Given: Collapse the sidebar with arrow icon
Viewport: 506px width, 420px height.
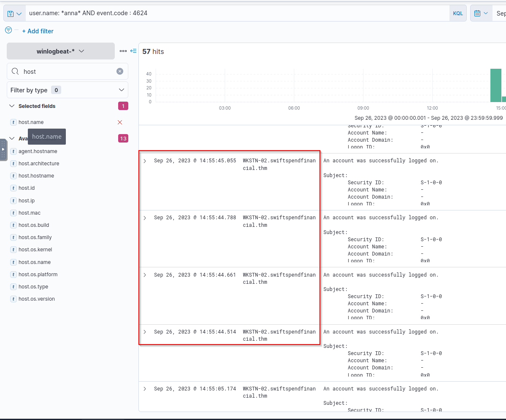Looking at the screenshot, I should [133, 51].
